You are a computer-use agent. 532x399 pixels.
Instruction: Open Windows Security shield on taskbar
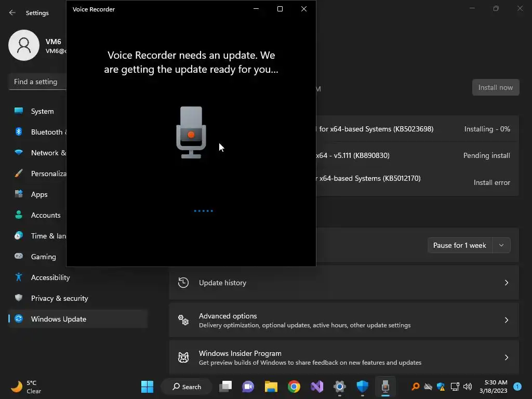[x=362, y=387]
